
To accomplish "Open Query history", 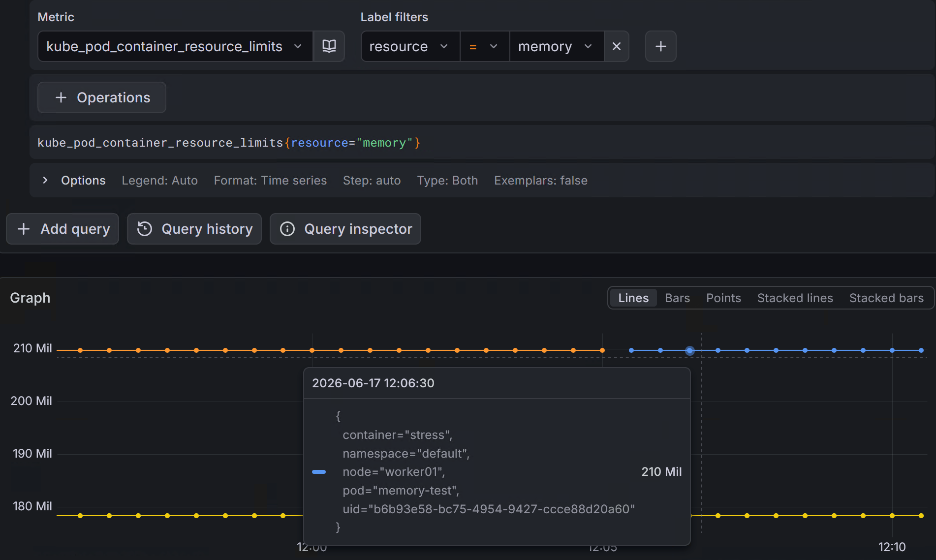I will [x=194, y=229].
